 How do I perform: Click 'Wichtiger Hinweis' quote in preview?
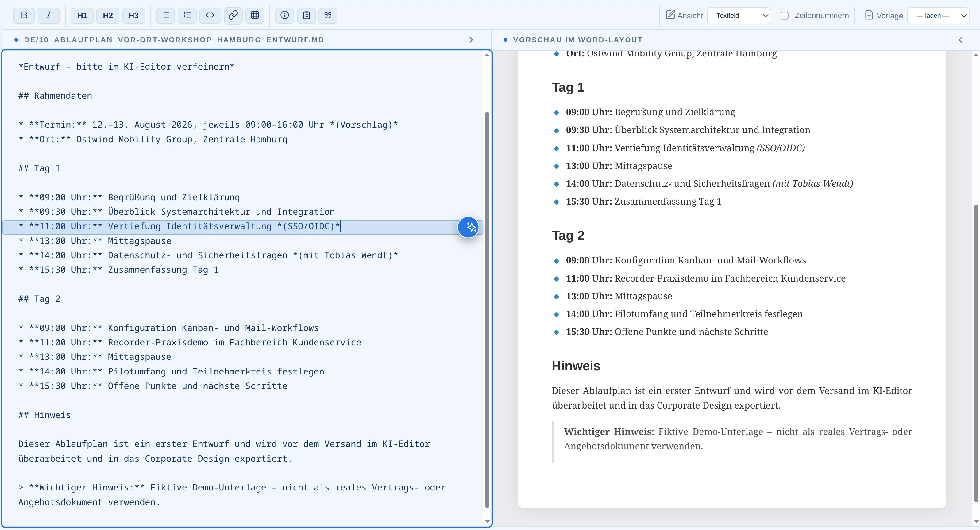coord(738,439)
